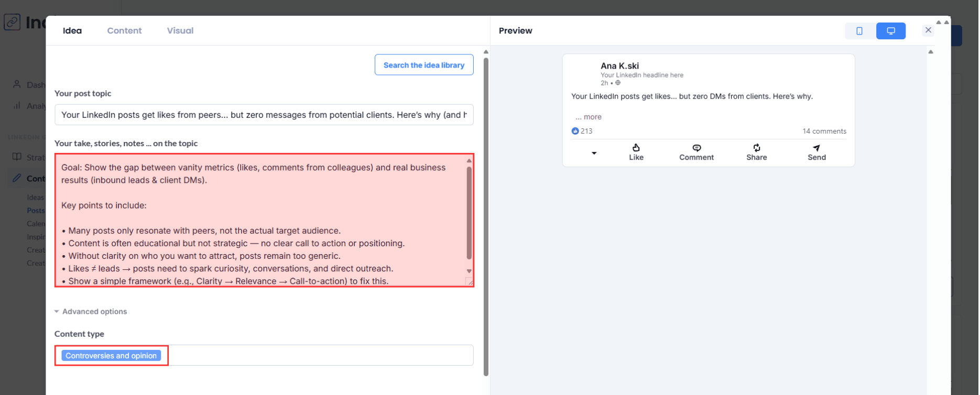Click Search the idea library button
980x395 pixels.
423,65
